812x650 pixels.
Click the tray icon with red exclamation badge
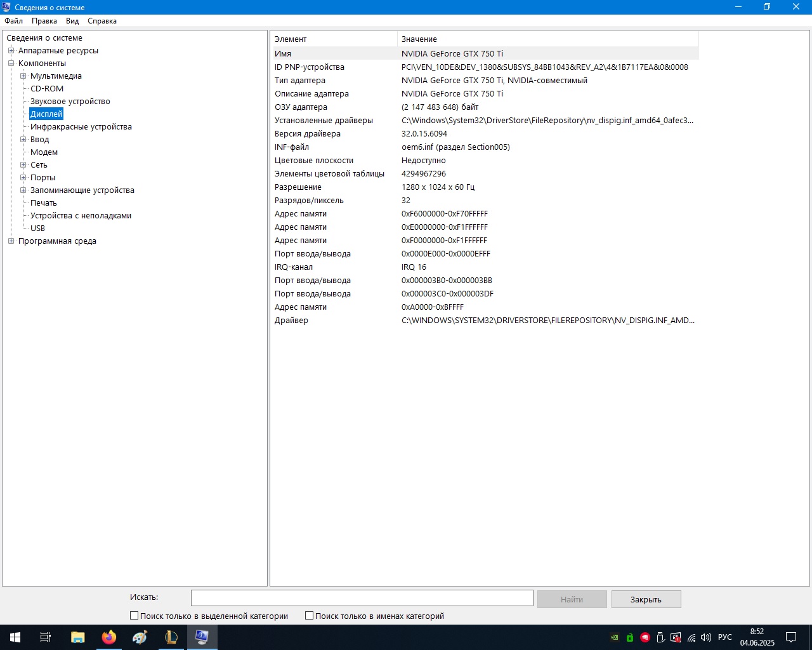click(676, 637)
